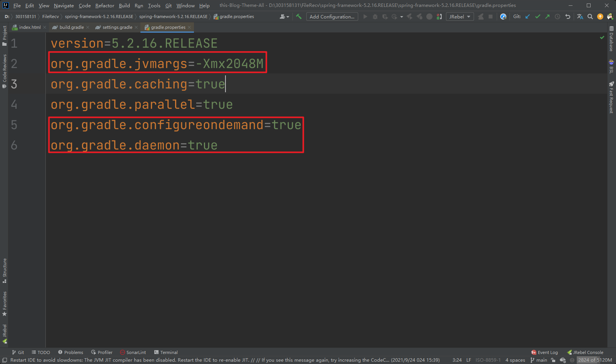
Task: Open the Fast Request side panel
Action: click(611, 97)
